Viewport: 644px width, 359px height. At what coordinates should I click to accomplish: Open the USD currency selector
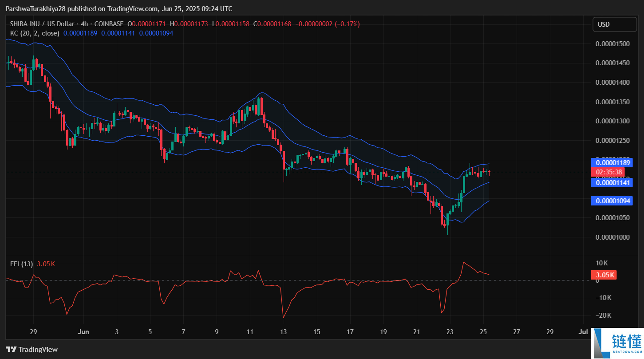pyautogui.click(x=614, y=24)
